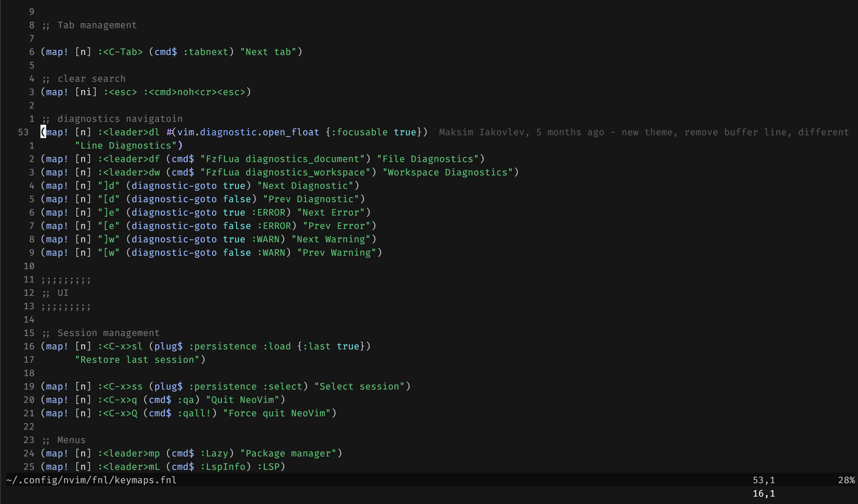Click the ':<C-x>sl' key binding
The width and height of the screenshot is (858, 504).
[120, 346]
